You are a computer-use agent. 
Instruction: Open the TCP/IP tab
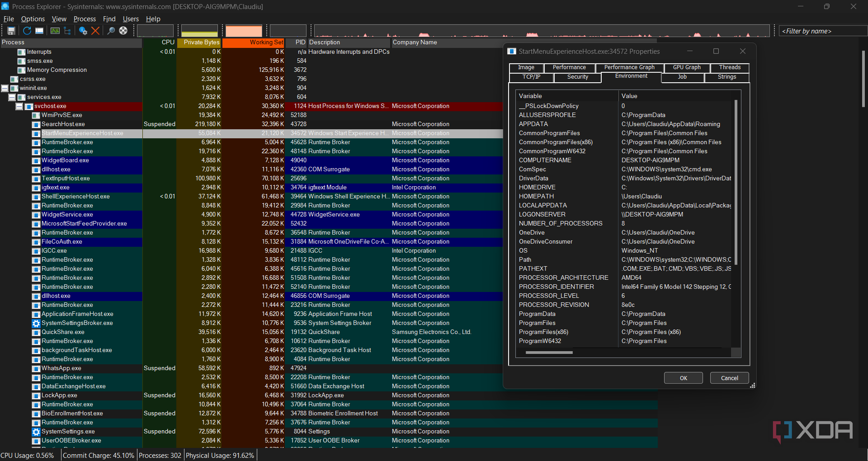tap(531, 77)
